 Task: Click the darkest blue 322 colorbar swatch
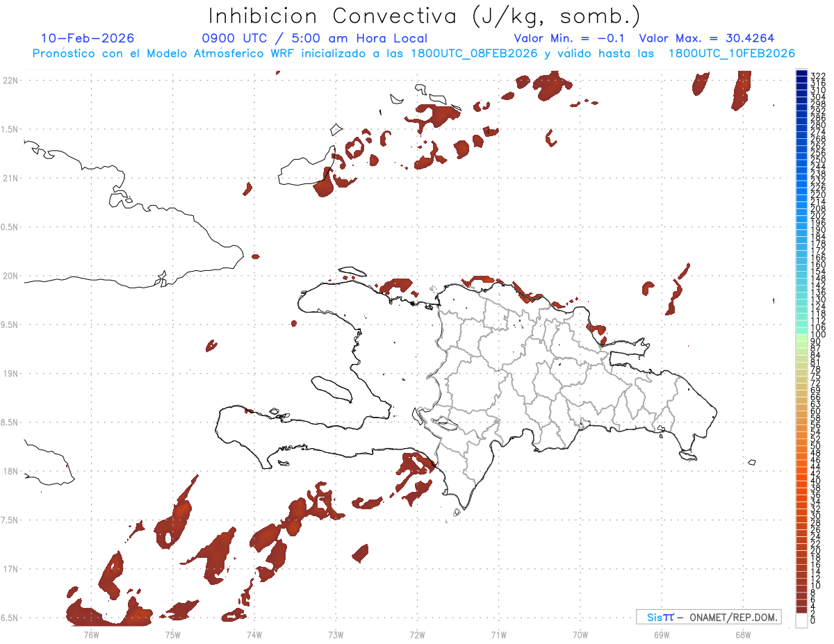pyautogui.click(x=801, y=73)
